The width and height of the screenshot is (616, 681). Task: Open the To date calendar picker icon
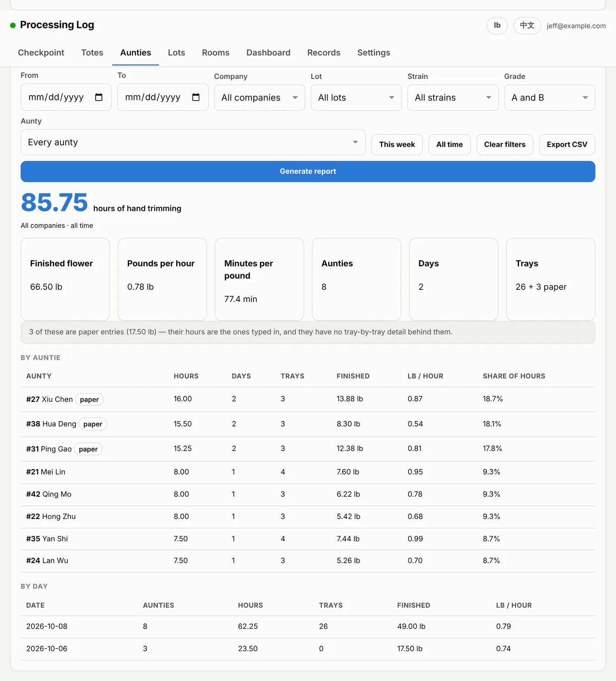[196, 97]
